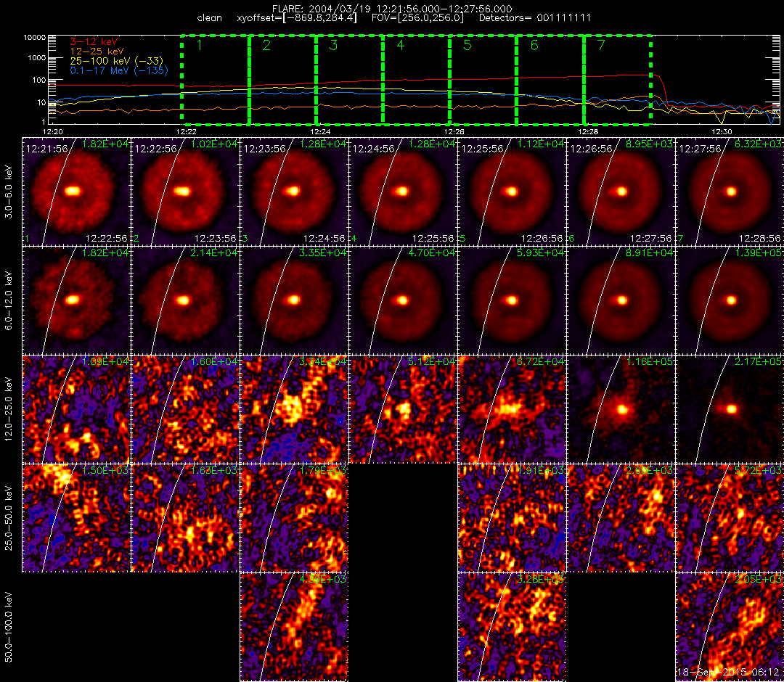Click the green panel number 4 label
784x682 pixels.
(x=354, y=239)
